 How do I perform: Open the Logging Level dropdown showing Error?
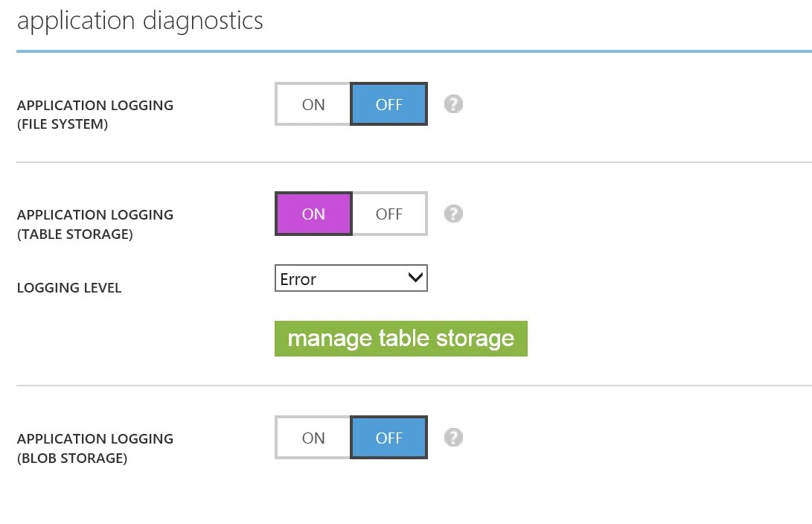[x=351, y=278]
